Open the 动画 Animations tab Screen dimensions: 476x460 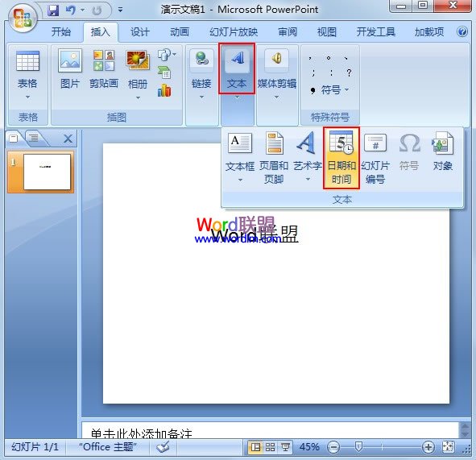click(180, 31)
